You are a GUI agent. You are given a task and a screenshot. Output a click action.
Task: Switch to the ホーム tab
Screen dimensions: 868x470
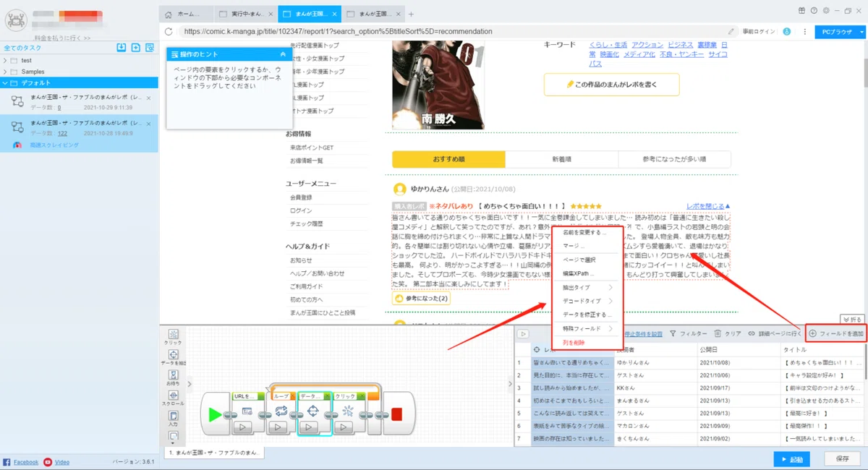click(187, 14)
